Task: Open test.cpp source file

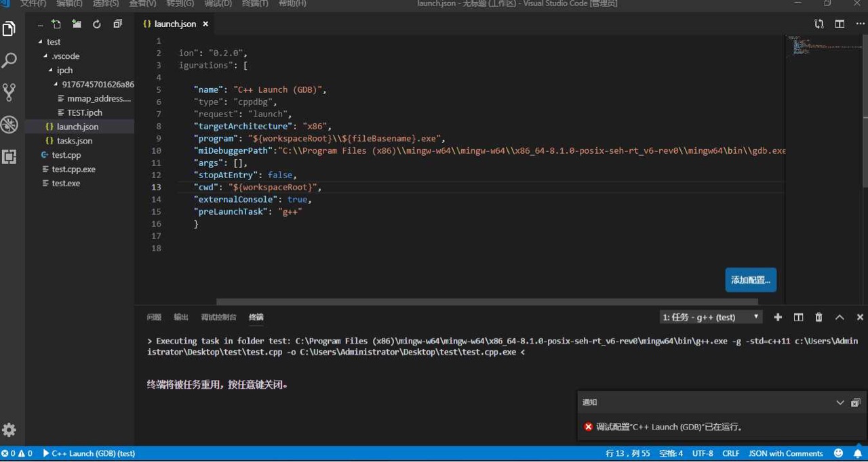Action: click(66, 155)
